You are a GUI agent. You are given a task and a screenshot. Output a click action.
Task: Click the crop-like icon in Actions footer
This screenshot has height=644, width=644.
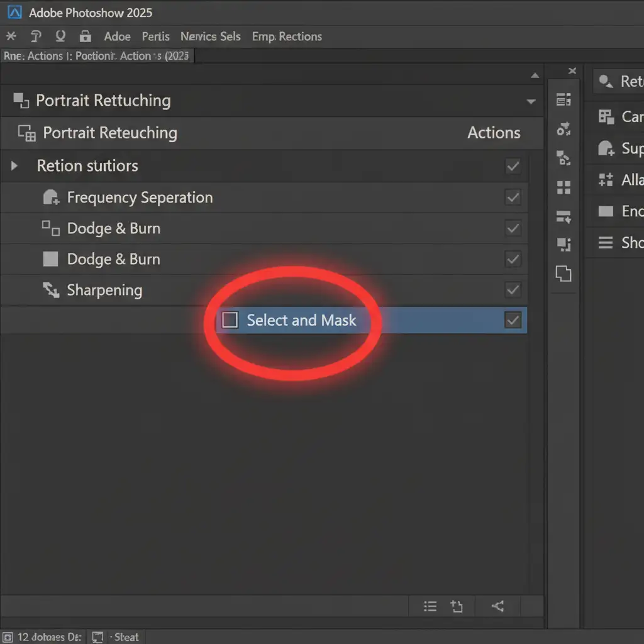457,606
